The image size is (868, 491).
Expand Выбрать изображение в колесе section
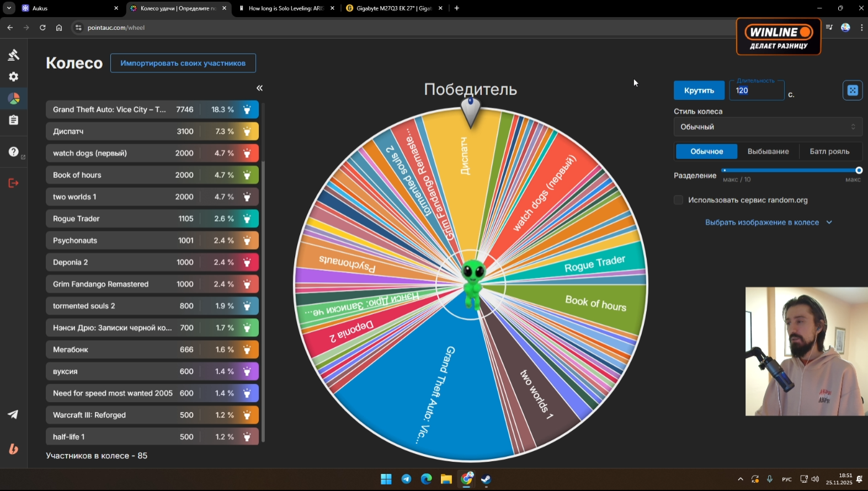click(x=768, y=223)
